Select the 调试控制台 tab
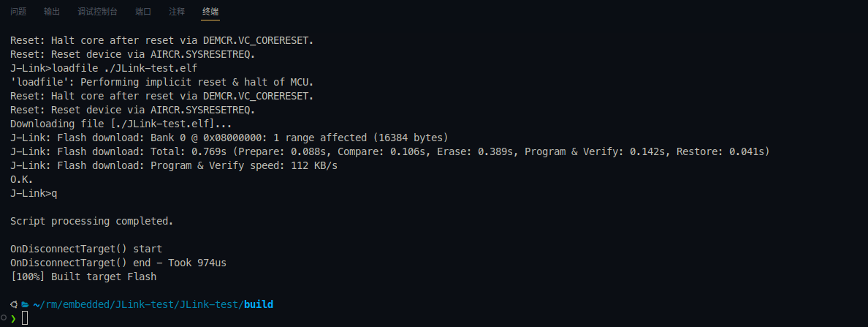 tap(97, 12)
